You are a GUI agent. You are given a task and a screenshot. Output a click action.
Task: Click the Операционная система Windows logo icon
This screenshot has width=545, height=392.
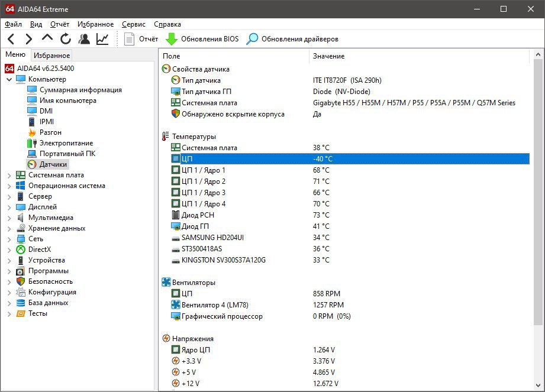21,186
